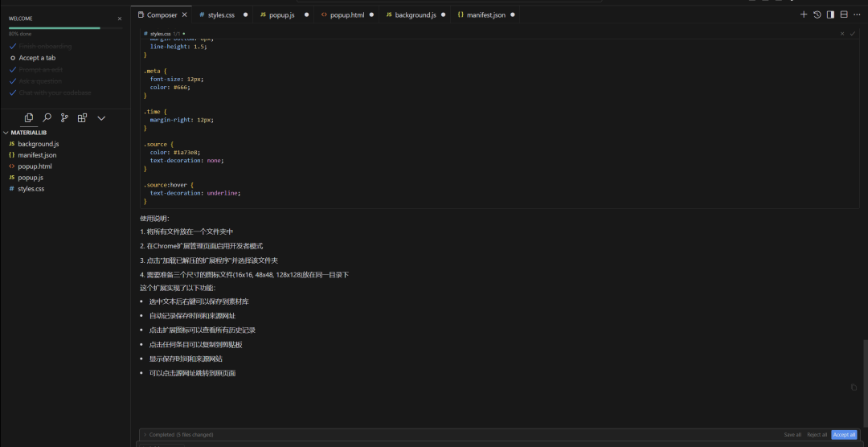Click the hash icon beside styles.css in tree
This screenshot has height=447, width=868.
point(11,189)
